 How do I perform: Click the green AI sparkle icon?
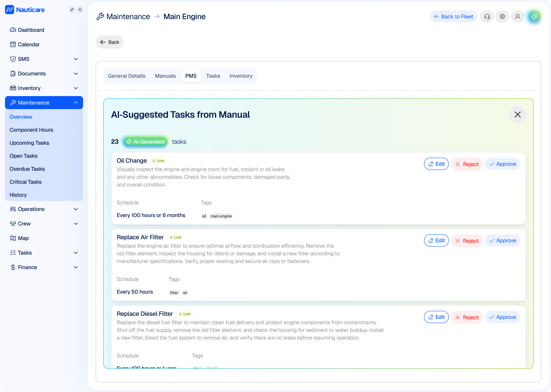click(535, 16)
